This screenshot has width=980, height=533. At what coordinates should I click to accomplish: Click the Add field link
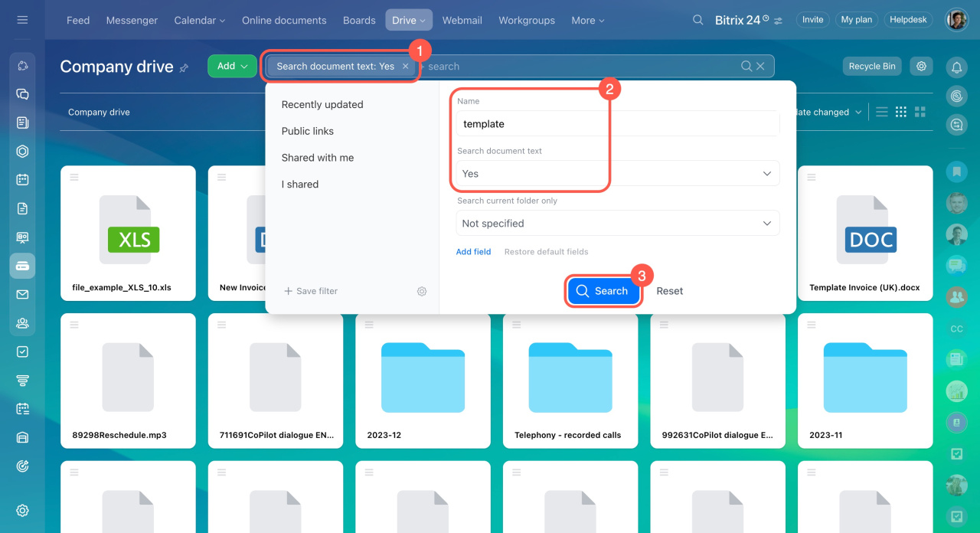click(x=473, y=252)
